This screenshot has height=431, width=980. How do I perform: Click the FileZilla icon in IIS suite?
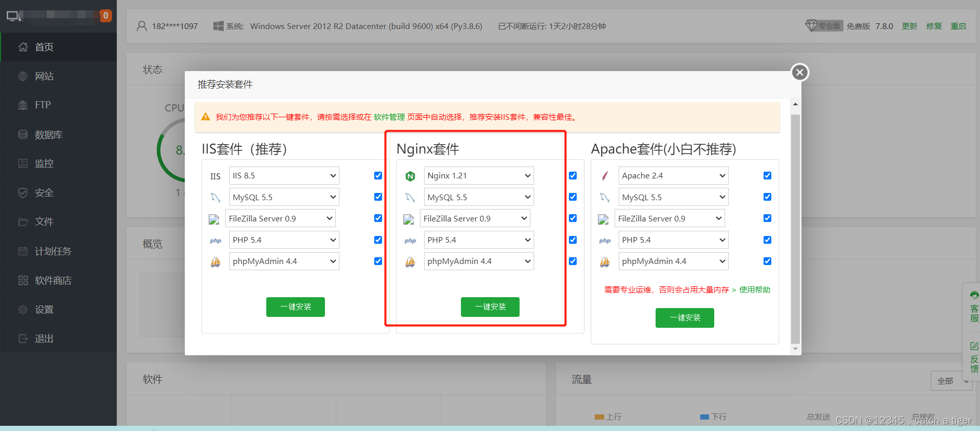click(x=214, y=219)
